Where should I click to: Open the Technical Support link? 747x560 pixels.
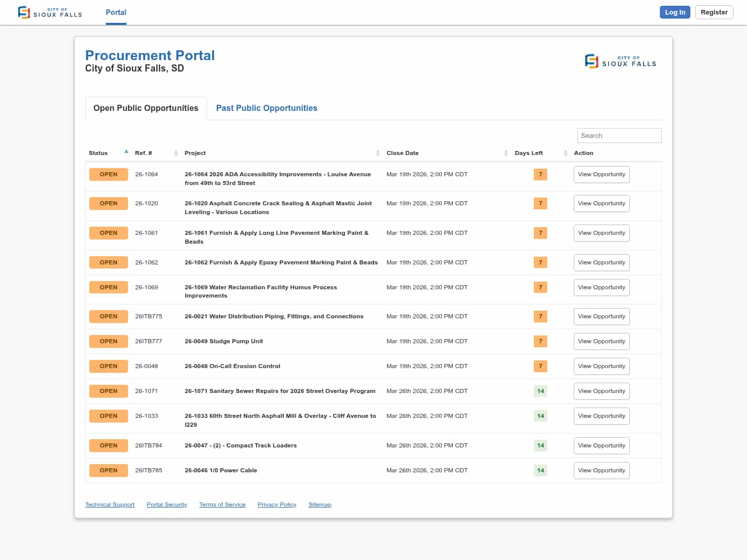(x=109, y=505)
